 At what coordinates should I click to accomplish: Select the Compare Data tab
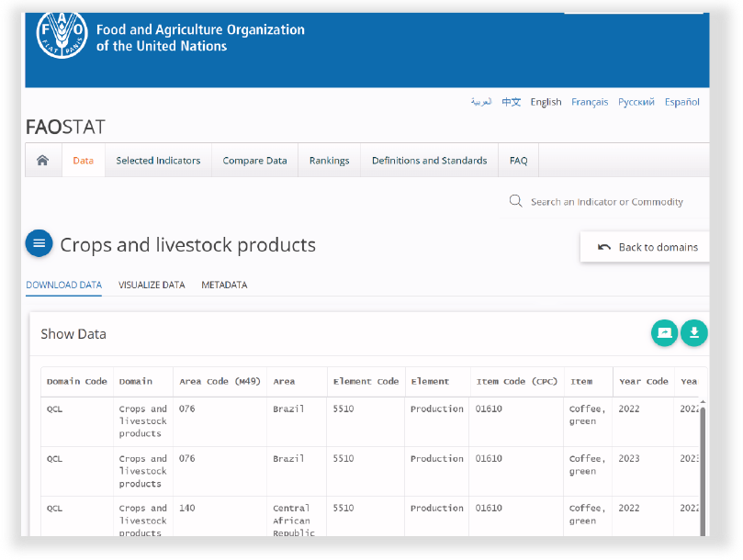(254, 161)
